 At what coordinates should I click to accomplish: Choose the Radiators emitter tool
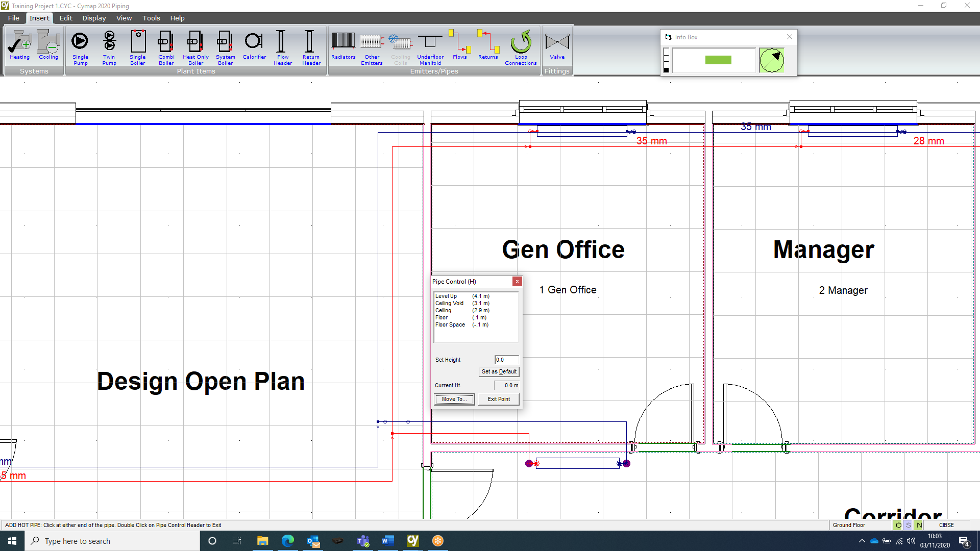pyautogui.click(x=344, y=45)
